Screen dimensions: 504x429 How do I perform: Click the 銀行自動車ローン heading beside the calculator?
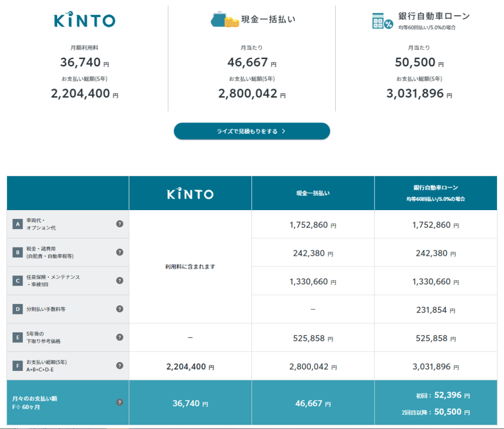(x=434, y=16)
